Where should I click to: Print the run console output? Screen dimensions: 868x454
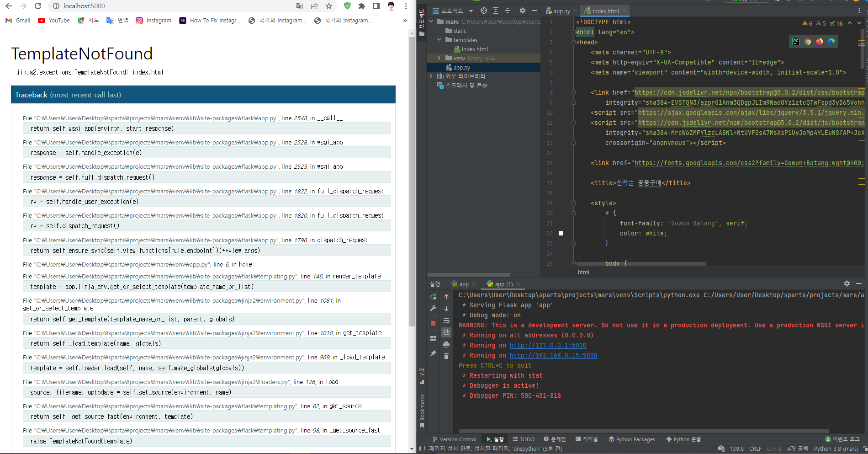click(446, 344)
